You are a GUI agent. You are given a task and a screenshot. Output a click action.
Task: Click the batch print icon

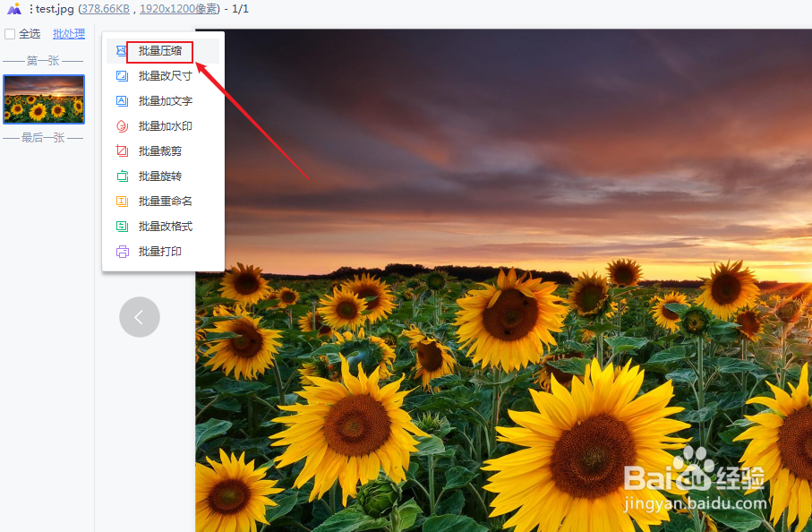(x=122, y=252)
